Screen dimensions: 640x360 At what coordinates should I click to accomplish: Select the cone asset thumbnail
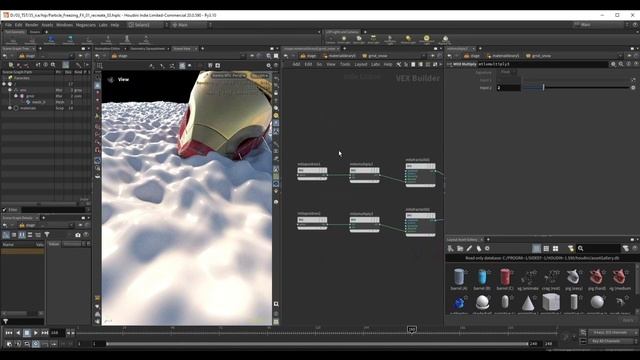pyautogui.click(x=528, y=304)
